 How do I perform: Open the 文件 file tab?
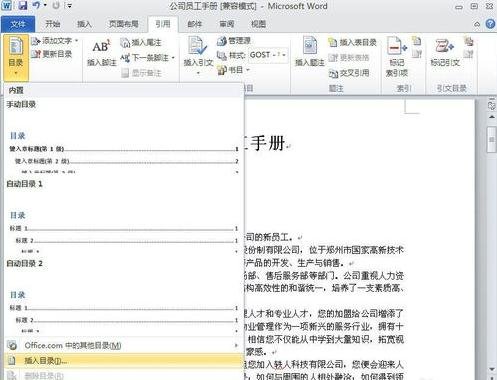click(18, 24)
